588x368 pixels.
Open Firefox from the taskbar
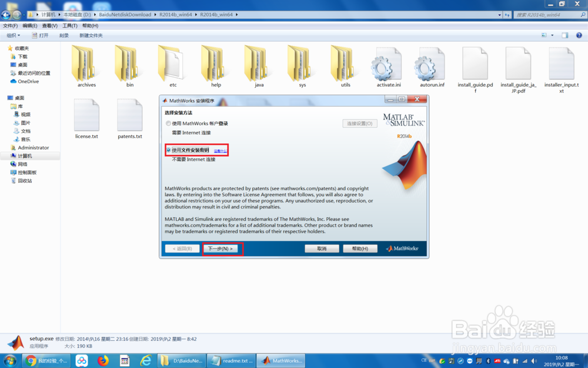click(x=103, y=360)
